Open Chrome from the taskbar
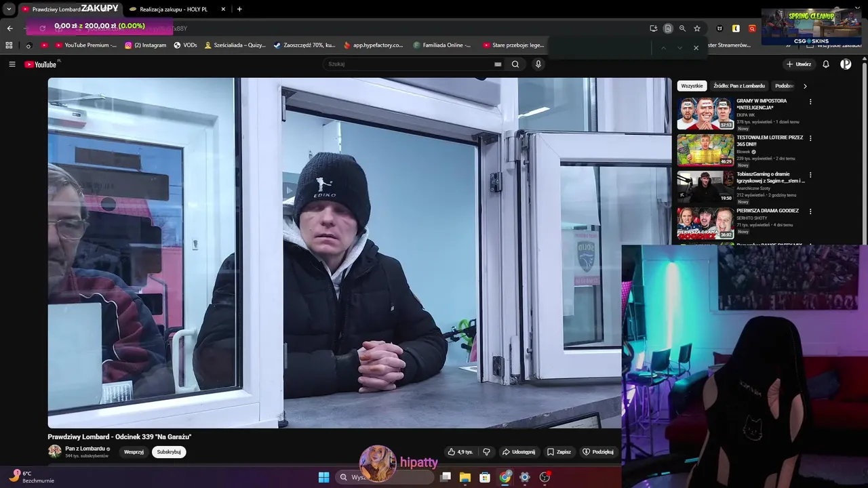This screenshot has height=488, width=868. [x=505, y=477]
